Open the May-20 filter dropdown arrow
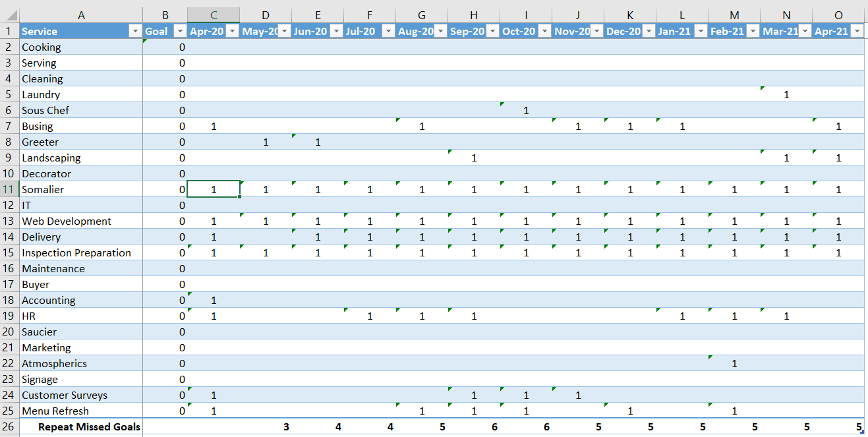The image size is (868, 437). (x=284, y=31)
